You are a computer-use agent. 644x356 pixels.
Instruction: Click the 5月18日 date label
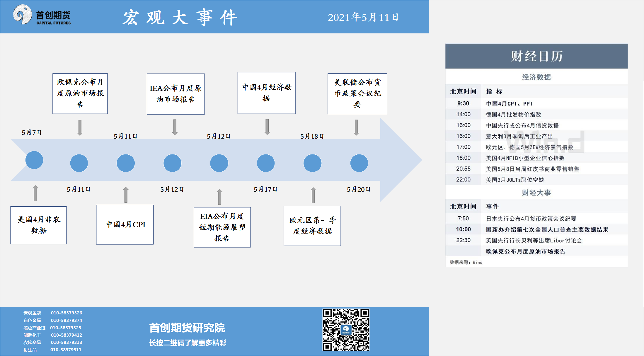[x=312, y=136]
